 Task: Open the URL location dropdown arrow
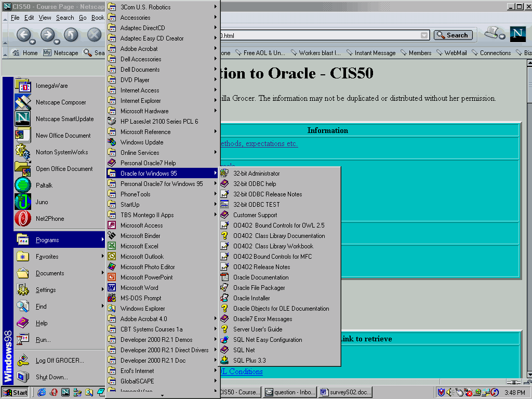click(x=424, y=35)
